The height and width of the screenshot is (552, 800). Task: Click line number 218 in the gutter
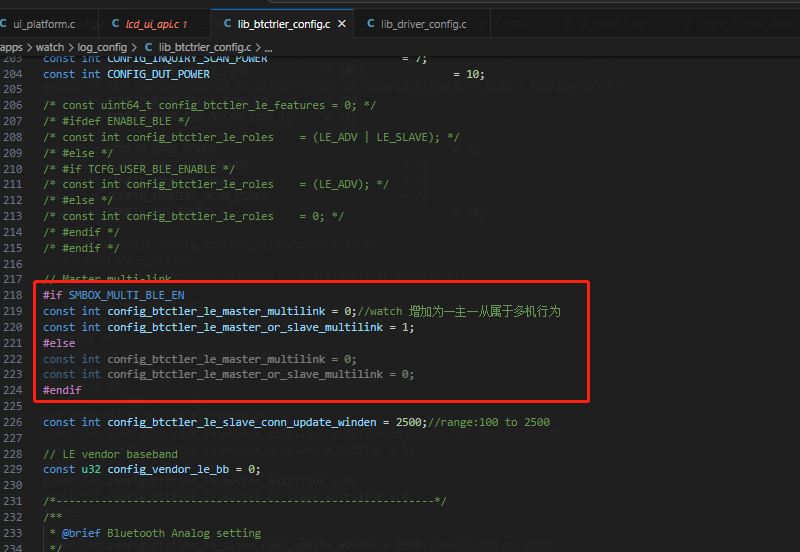pyautogui.click(x=13, y=295)
